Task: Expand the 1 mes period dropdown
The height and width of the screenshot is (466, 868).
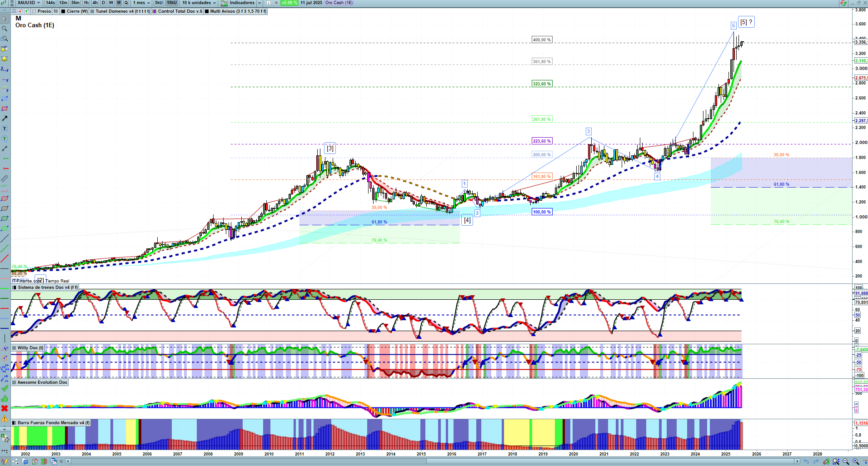Action: (141, 3)
